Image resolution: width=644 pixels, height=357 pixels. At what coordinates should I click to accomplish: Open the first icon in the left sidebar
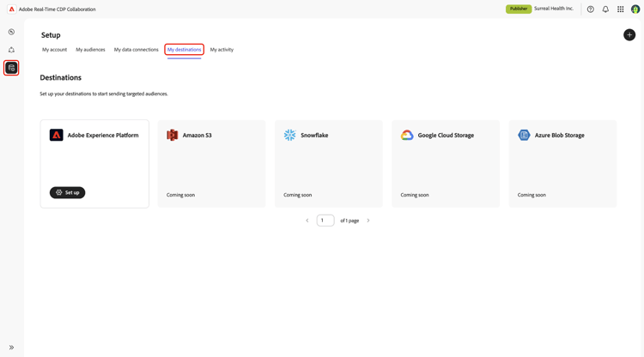click(x=11, y=32)
